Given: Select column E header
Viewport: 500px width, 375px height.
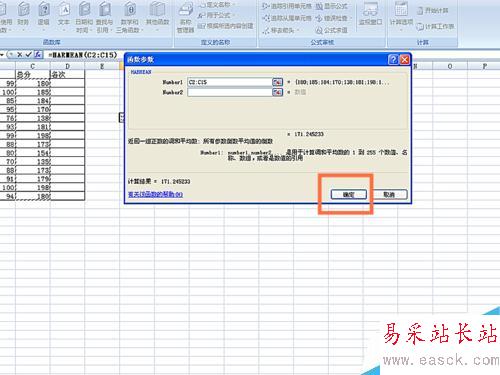Looking at the screenshot, I should [x=102, y=66].
